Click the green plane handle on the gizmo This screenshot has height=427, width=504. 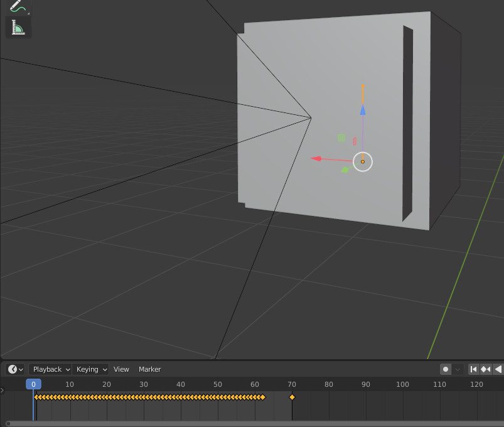(x=341, y=138)
